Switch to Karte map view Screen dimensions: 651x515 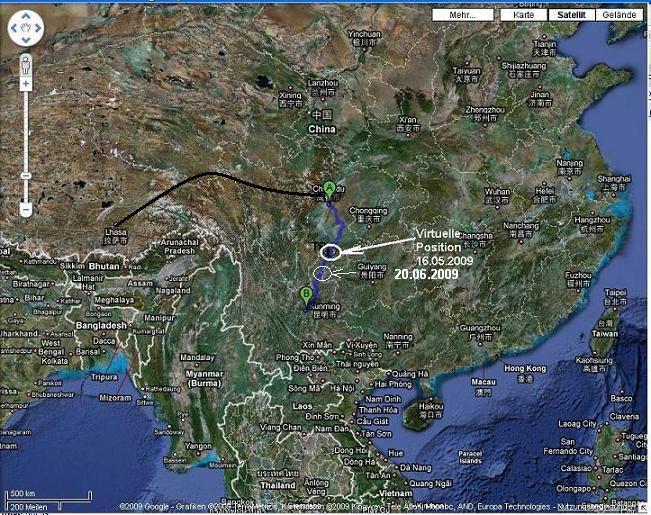click(523, 16)
